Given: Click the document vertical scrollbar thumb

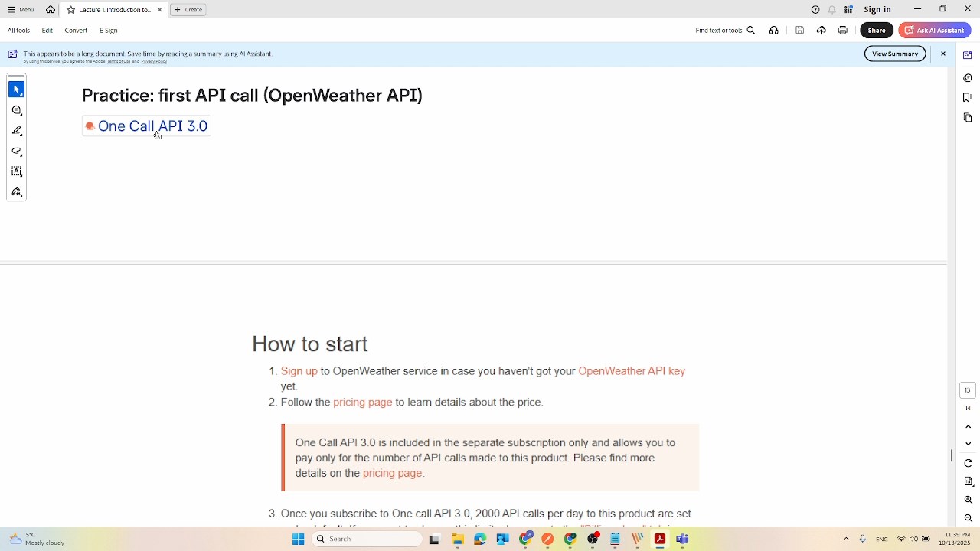Looking at the screenshot, I should pos(952,456).
